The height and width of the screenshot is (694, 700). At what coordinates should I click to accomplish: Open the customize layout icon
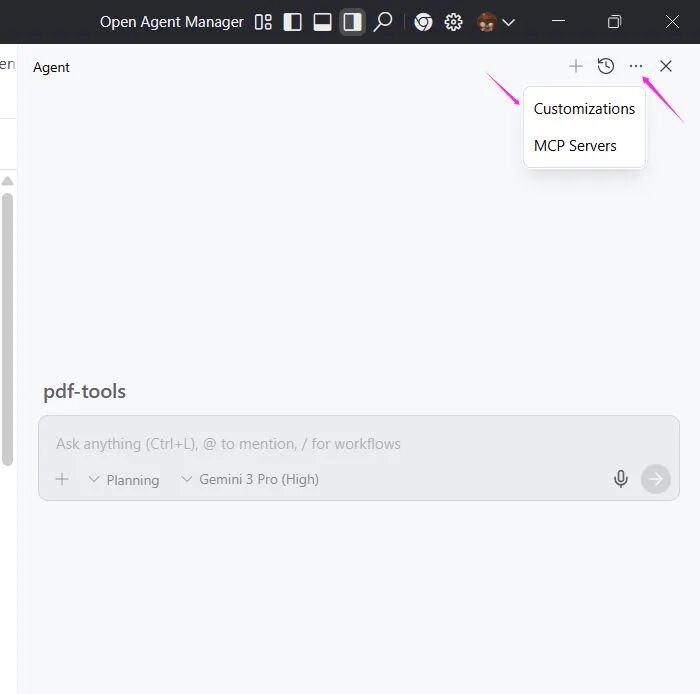(x=263, y=22)
